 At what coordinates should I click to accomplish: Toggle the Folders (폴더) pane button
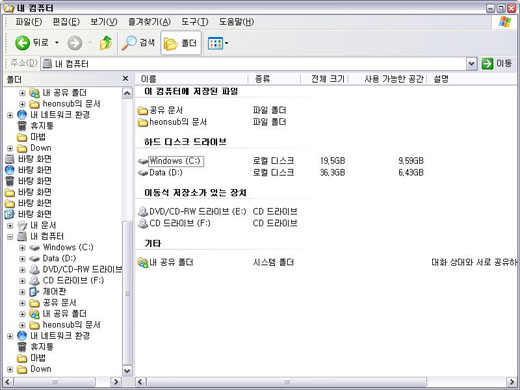(181, 43)
